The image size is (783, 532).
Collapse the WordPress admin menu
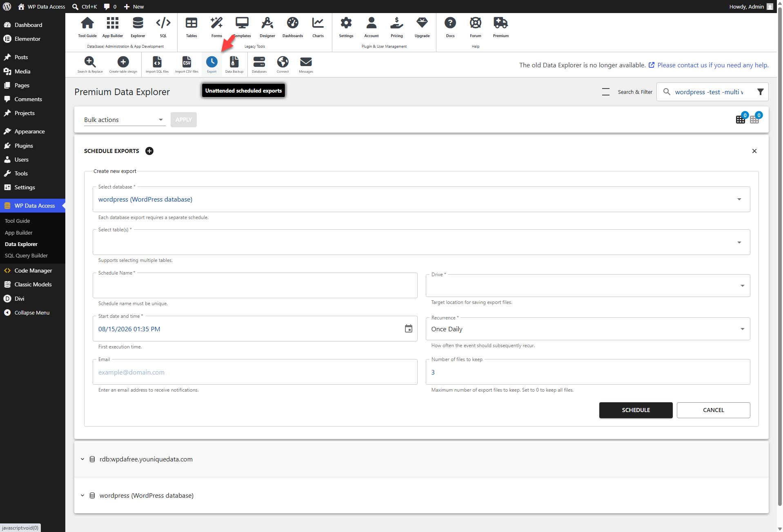(32, 313)
